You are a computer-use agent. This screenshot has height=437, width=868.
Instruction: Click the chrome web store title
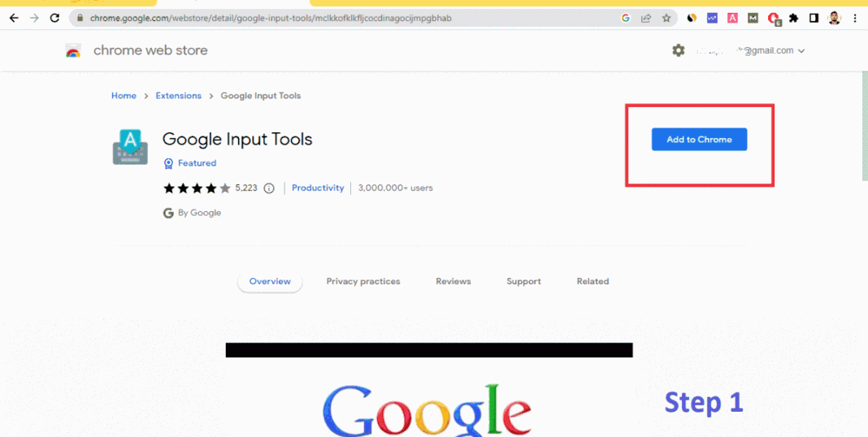pos(150,50)
